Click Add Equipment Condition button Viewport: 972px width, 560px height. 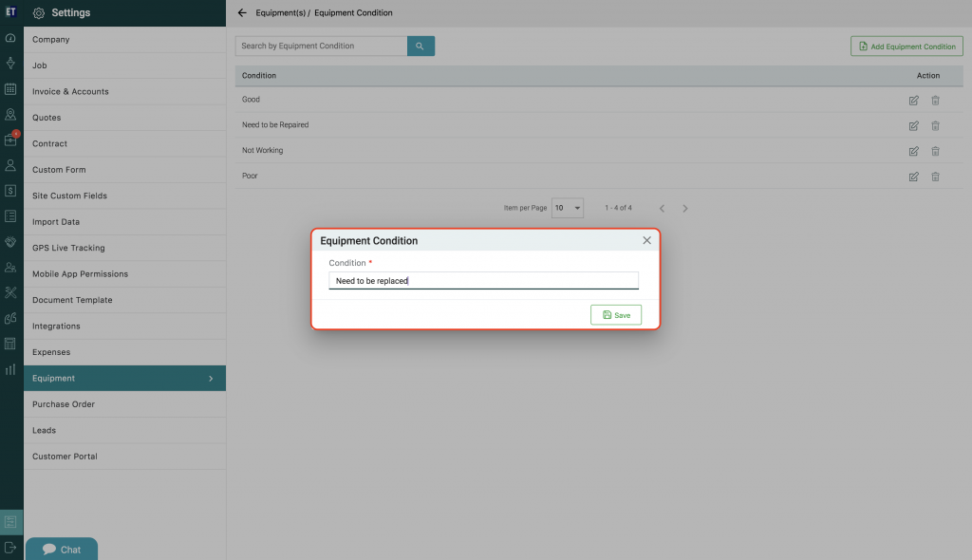coord(907,47)
